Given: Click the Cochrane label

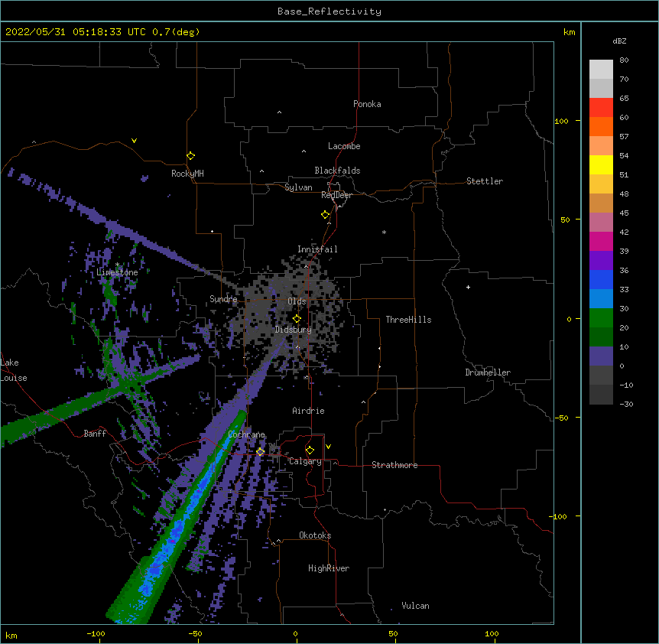Looking at the screenshot, I should (x=246, y=434).
